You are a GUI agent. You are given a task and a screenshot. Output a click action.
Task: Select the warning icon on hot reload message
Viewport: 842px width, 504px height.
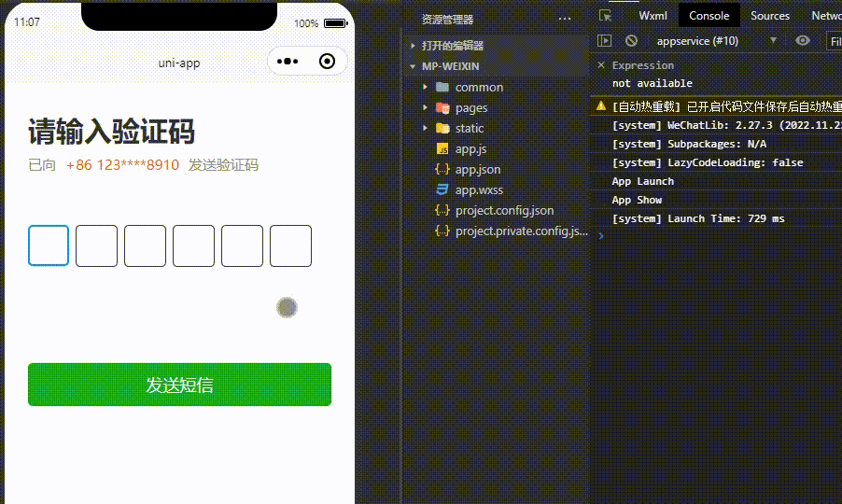coord(601,106)
